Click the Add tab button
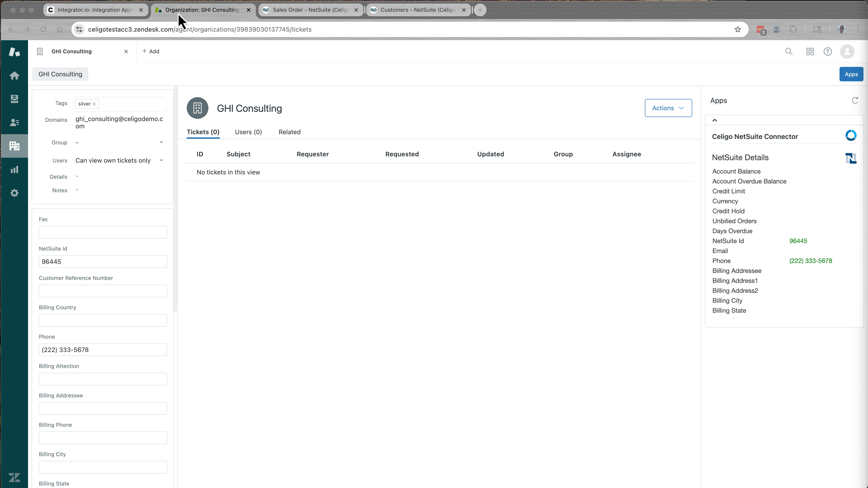This screenshot has height=488, width=868. (151, 51)
